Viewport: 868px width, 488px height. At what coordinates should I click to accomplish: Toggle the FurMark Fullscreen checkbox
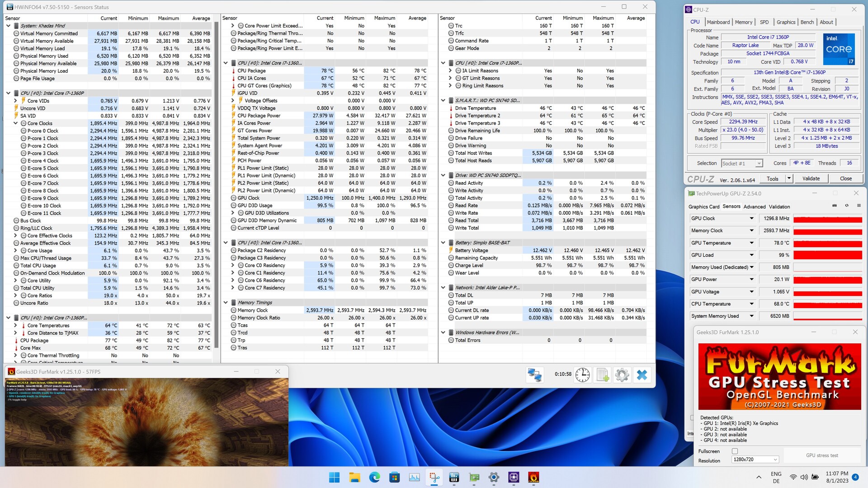pos(735,451)
